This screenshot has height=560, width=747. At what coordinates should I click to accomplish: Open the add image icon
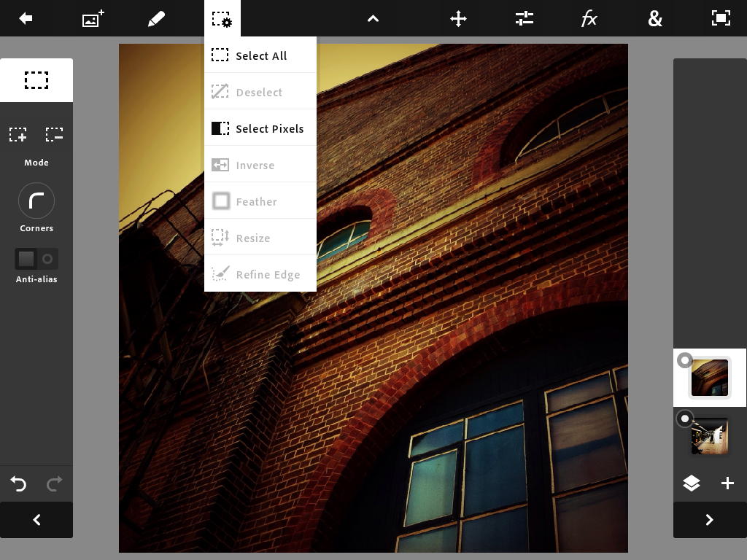[92, 19]
